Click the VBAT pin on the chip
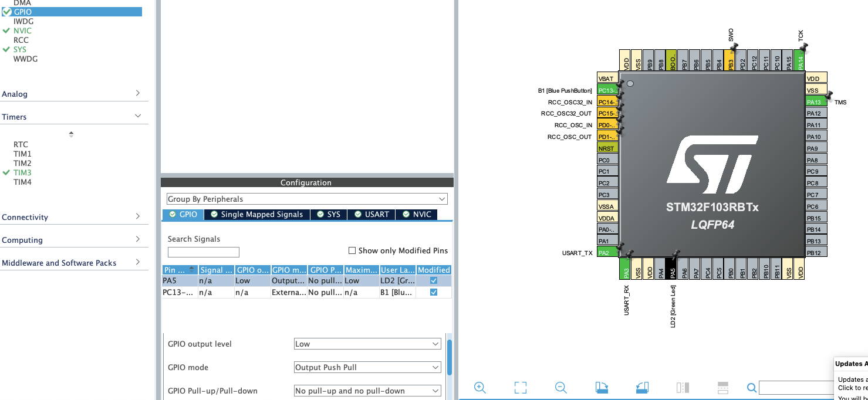This screenshot has height=400, width=868. pyautogui.click(x=607, y=79)
